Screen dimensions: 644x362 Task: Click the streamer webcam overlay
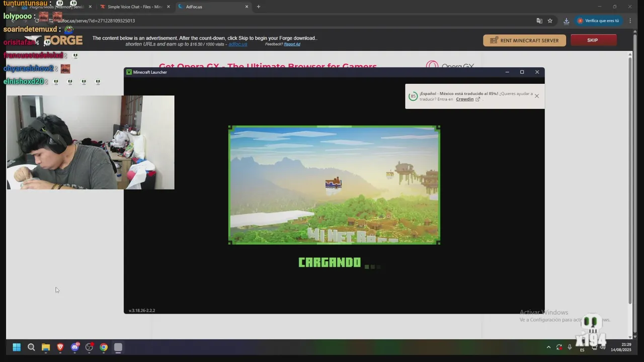coord(91,142)
